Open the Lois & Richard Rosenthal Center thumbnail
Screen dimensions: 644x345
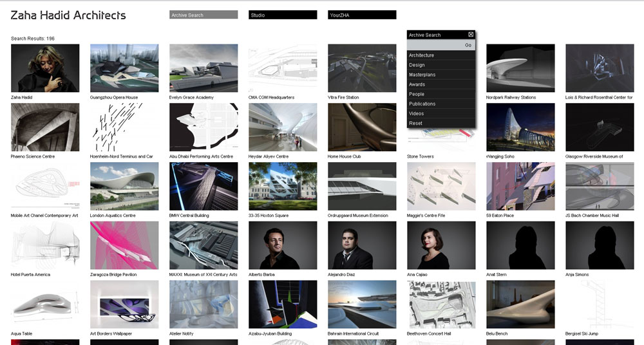[x=600, y=68]
